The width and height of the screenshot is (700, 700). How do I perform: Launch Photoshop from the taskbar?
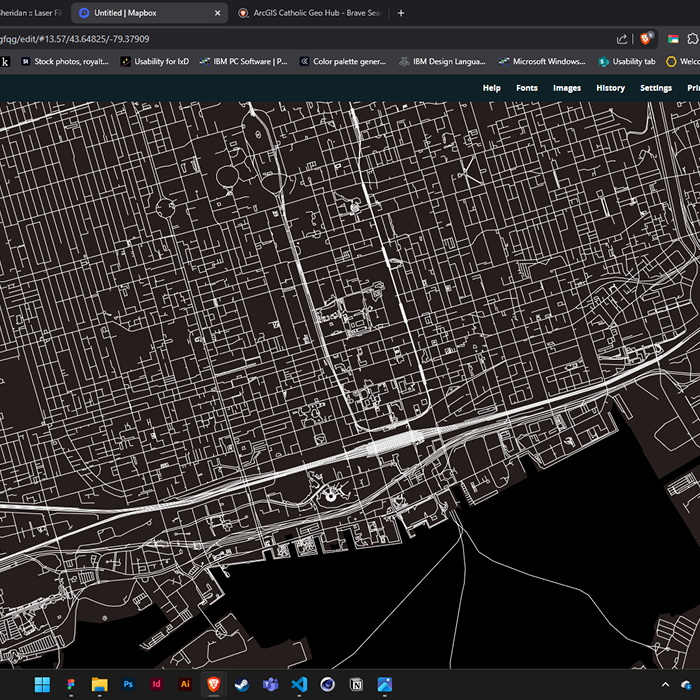click(x=128, y=685)
